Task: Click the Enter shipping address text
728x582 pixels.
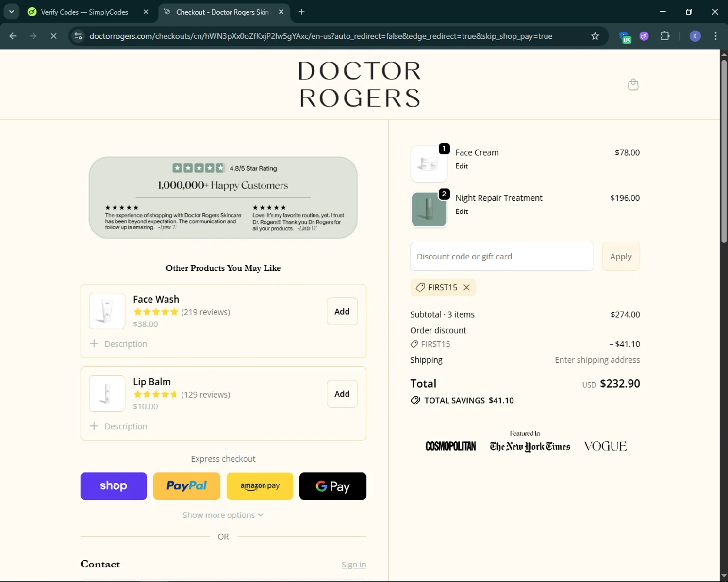Action: tap(597, 360)
